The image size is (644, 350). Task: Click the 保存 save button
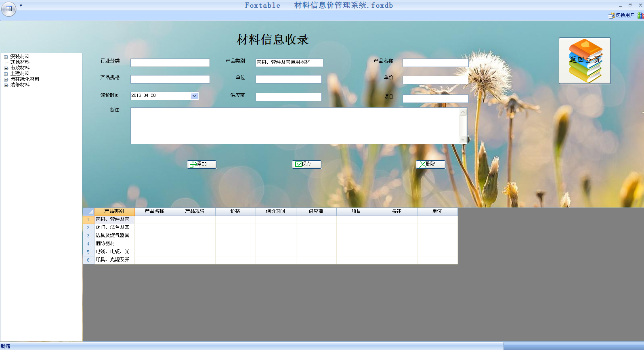click(306, 164)
